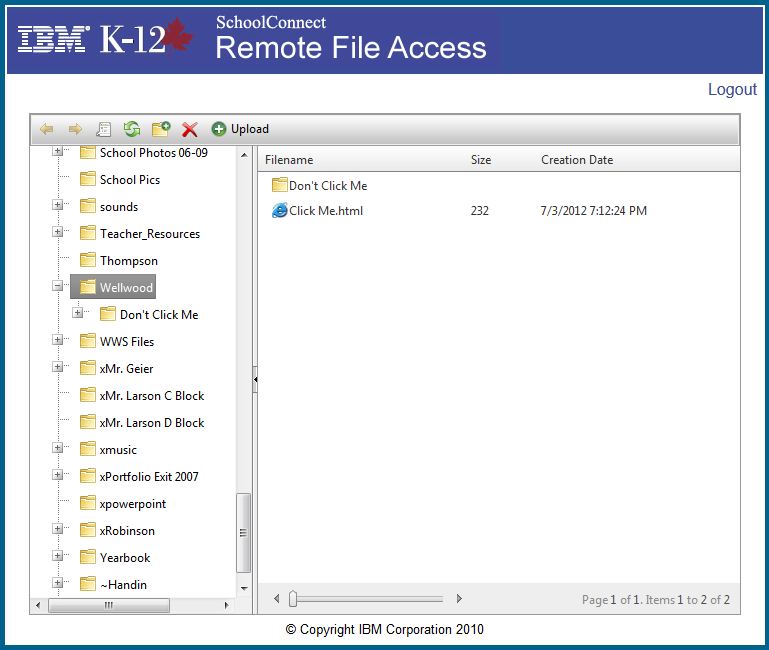Image resolution: width=769 pixels, height=650 pixels.
Task: Click the forward arrow toolbar icon
Action: (75, 129)
